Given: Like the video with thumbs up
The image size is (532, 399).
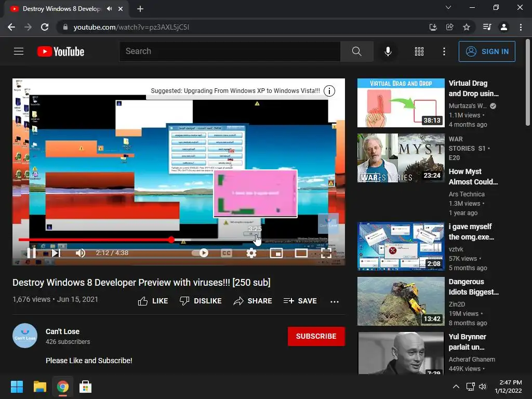Looking at the screenshot, I should [x=153, y=301].
